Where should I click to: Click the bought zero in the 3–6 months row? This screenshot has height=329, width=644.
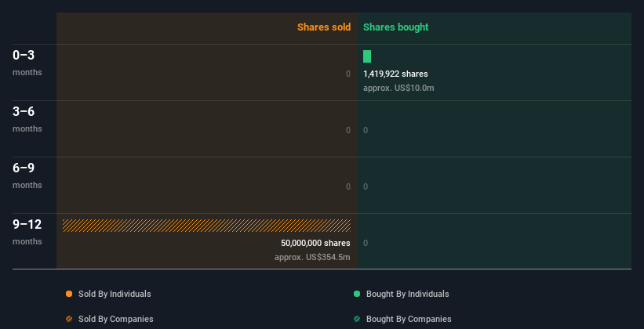click(366, 131)
